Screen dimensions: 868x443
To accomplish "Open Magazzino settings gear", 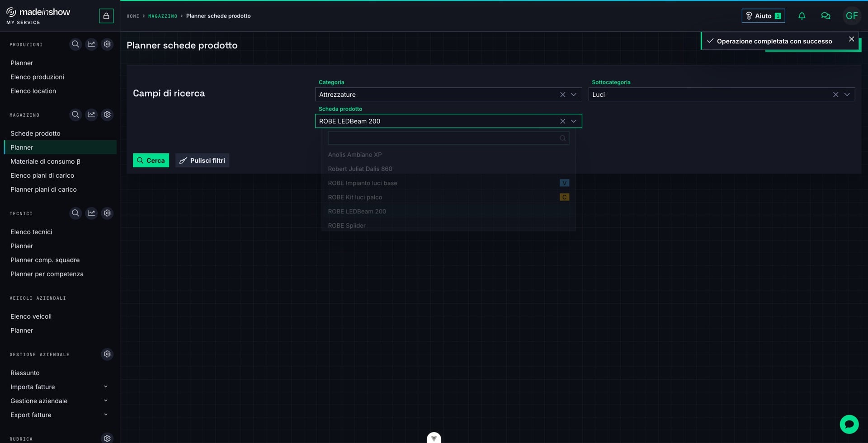I will (x=107, y=115).
